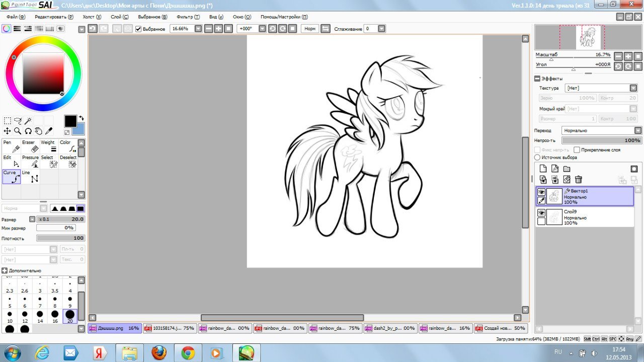
Task: Toggle RGB slider panel visibility
Action: [17, 29]
